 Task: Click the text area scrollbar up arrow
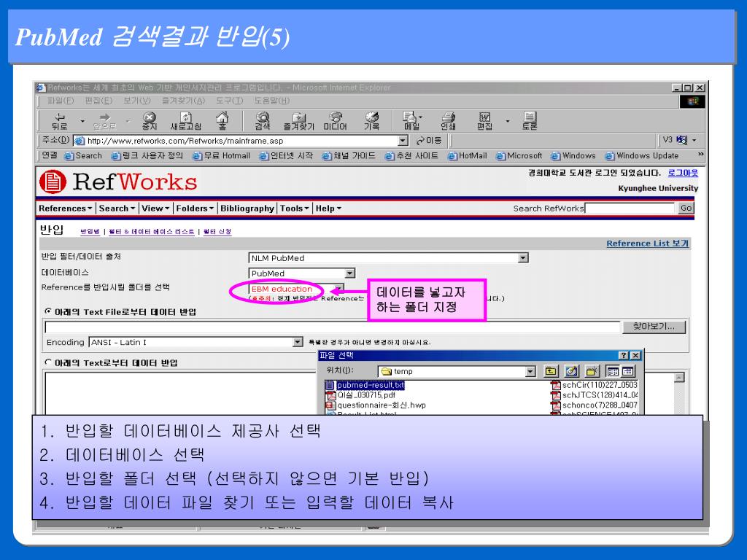click(679, 378)
